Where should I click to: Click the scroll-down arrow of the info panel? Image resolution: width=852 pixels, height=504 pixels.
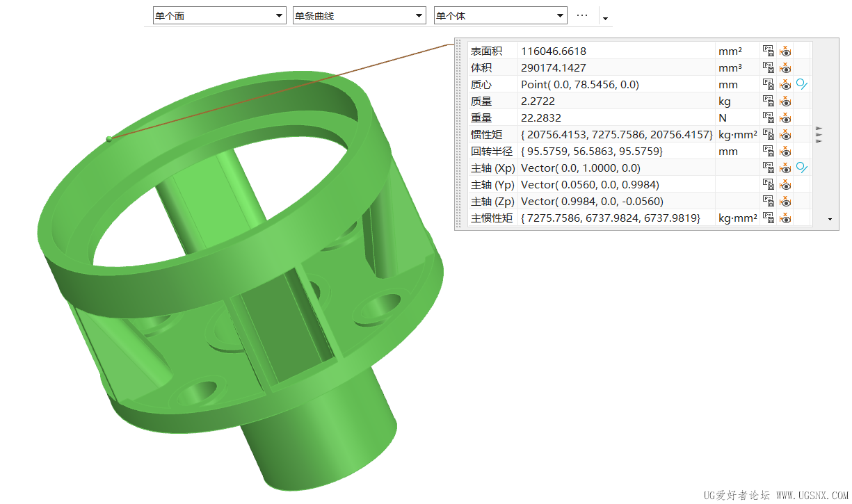tap(829, 219)
